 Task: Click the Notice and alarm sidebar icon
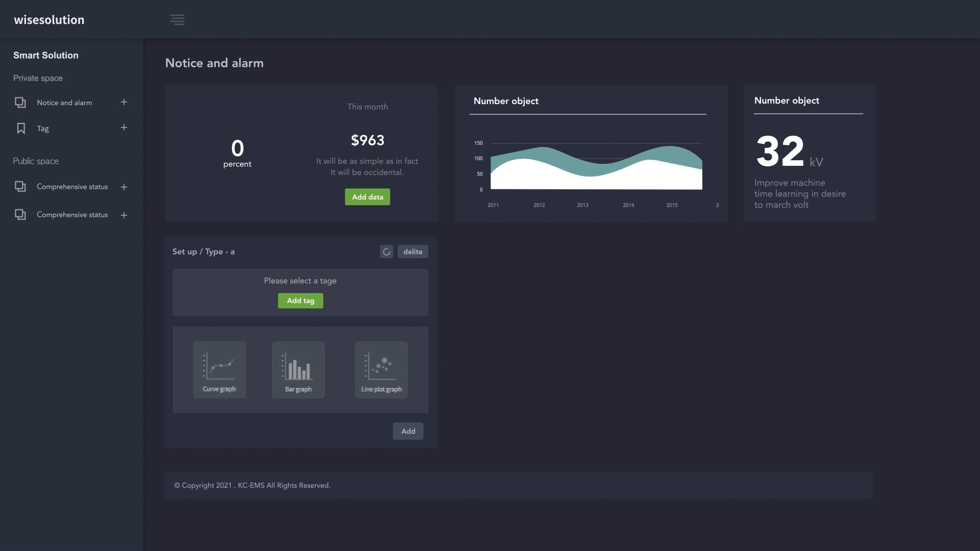pyautogui.click(x=20, y=103)
